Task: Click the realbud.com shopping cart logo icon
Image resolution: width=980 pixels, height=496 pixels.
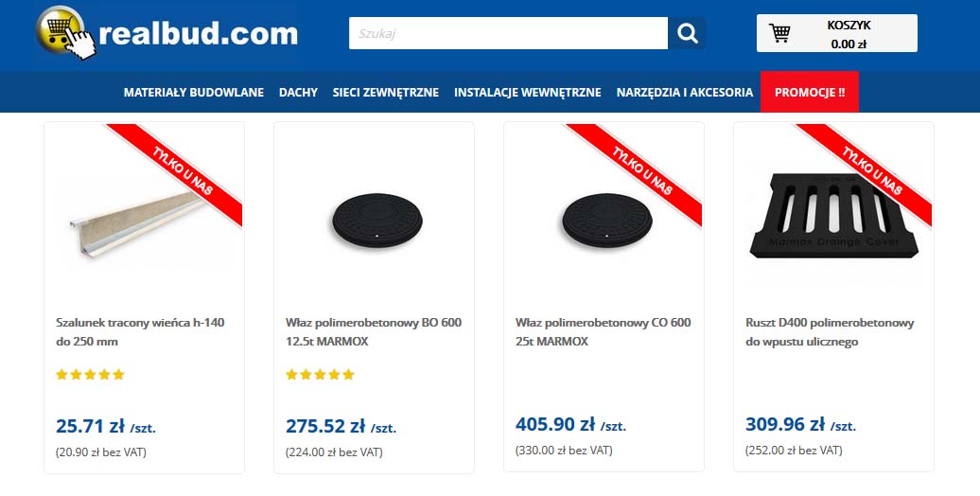Action: coord(66,34)
